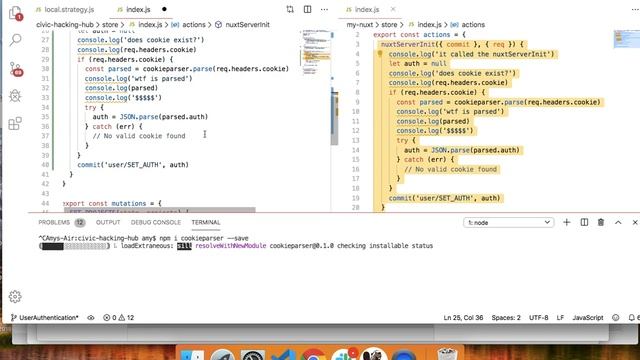The height and width of the screenshot is (360, 640).
Task: Click 'export const actions' line in right editor
Action: click(419, 35)
